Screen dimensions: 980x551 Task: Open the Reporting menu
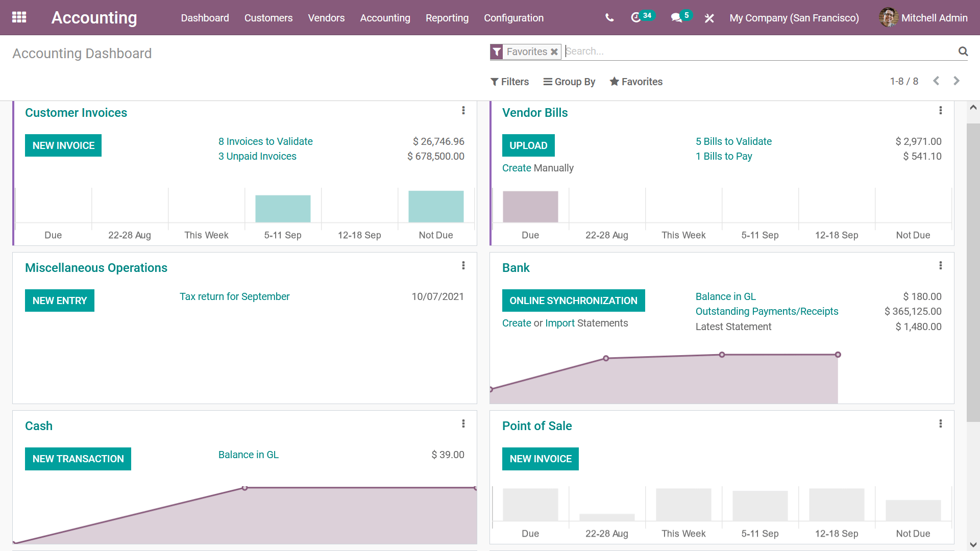pos(448,18)
